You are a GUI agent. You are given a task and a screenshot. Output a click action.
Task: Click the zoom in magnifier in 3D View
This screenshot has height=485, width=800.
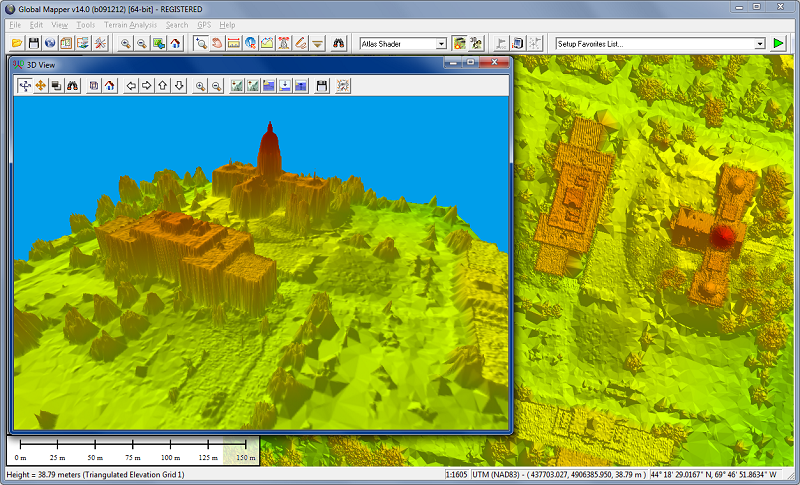[201, 86]
